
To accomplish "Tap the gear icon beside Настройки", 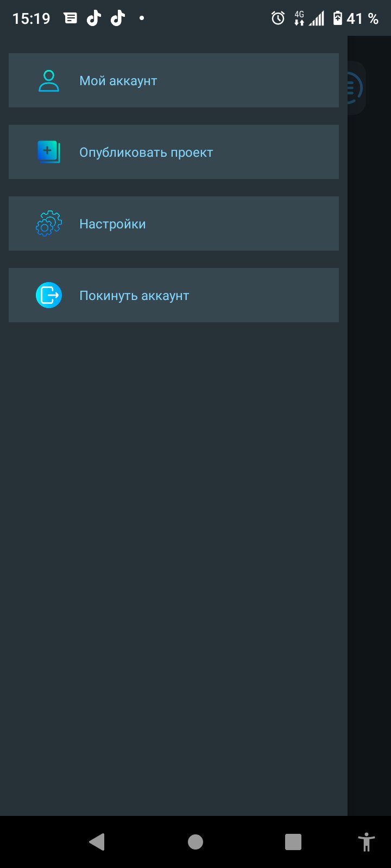I will [49, 224].
